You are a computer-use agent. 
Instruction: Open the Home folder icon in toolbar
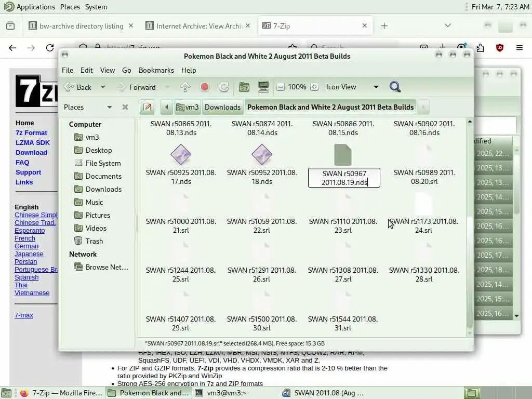244,87
